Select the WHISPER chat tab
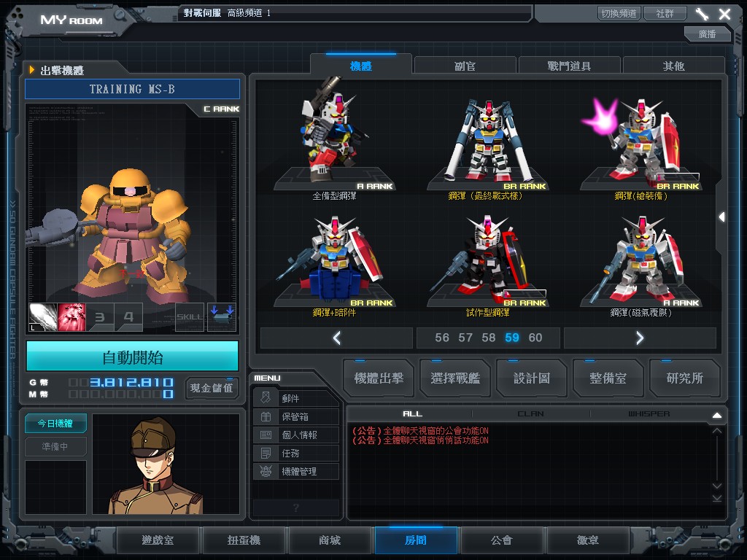Viewport: 747px width, 560px height. click(x=649, y=414)
